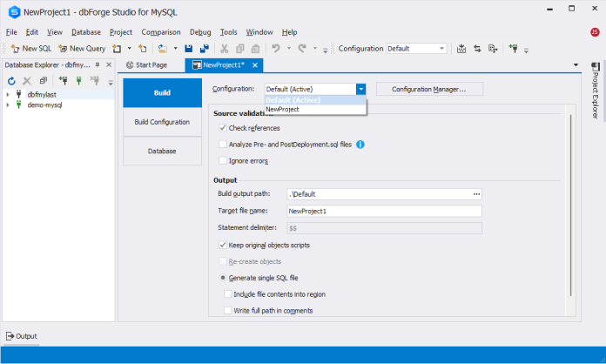Click the Target file name field
Screen dimensions: 606x364
click(383, 211)
